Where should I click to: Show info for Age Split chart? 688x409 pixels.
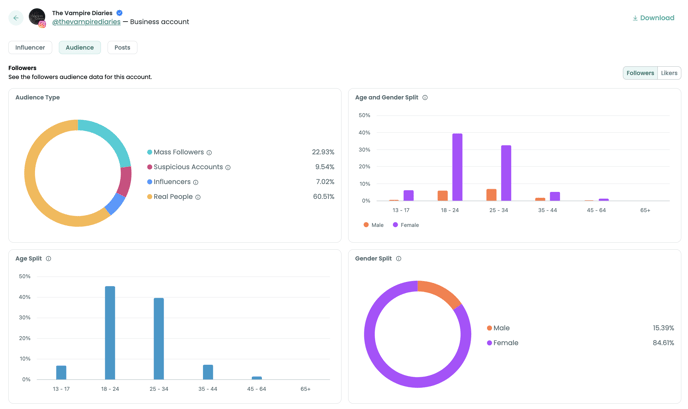[48, 259]
